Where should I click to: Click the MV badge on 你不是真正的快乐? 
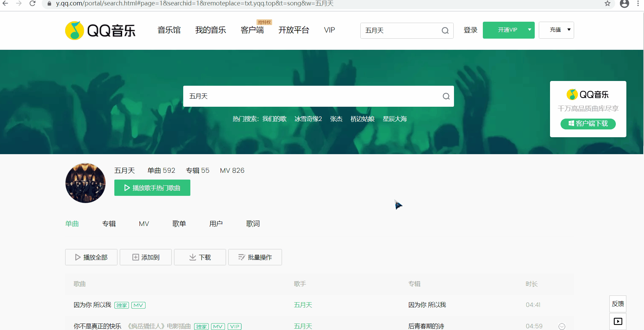(x=218, y=327)
